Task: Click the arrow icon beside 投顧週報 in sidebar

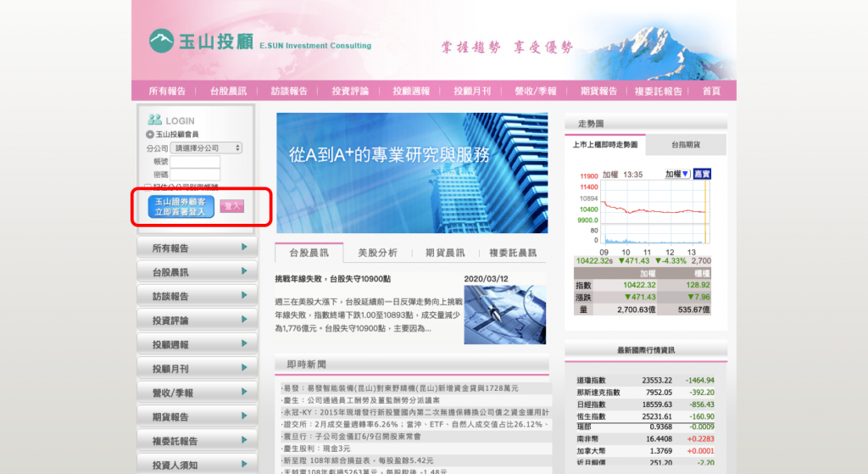Action: coord(244,343)
